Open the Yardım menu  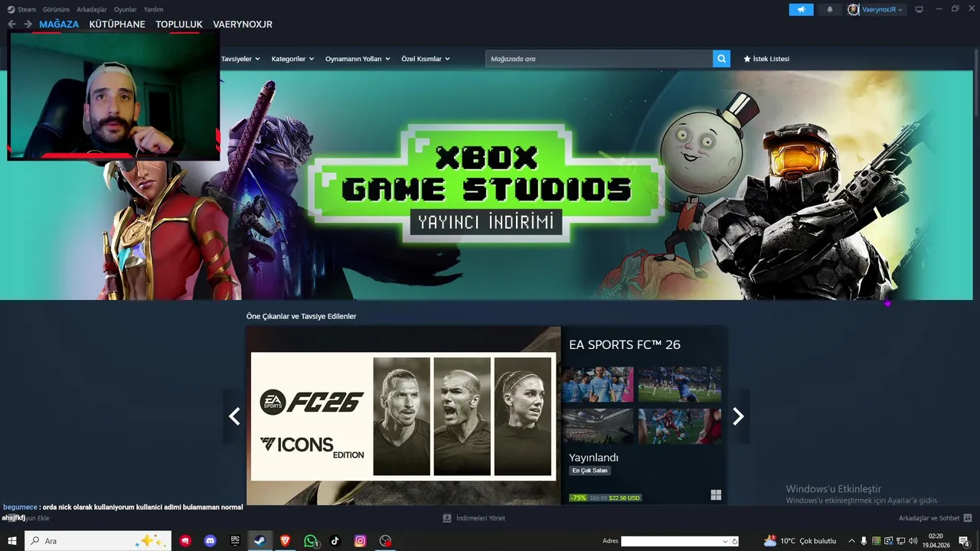pyautogui.click(x=153, y=9)
